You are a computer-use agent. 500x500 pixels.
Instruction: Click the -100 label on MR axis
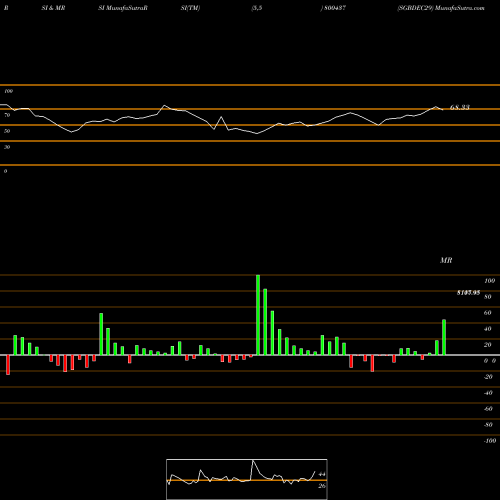tap(490, 441)
